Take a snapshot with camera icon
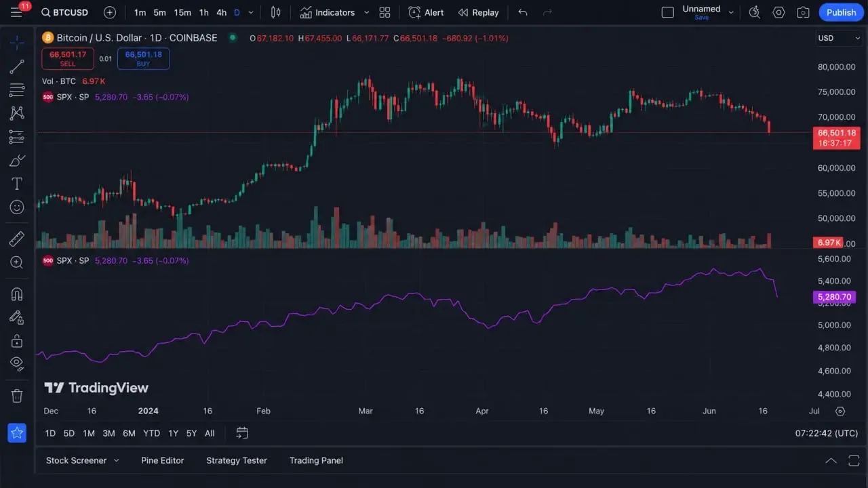Image resolution: width=868 pixels, height=488 pixels. 803,12
